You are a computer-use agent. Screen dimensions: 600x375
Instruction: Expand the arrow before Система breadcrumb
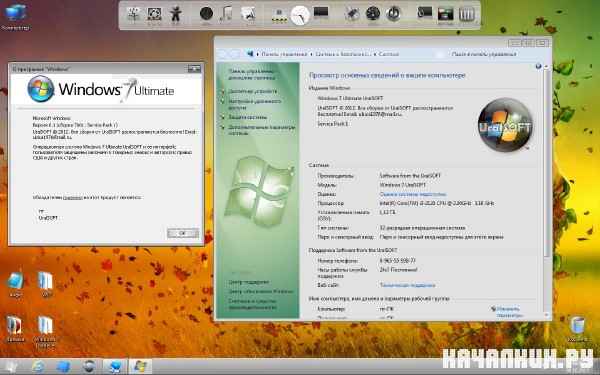[x=375, y=54]
